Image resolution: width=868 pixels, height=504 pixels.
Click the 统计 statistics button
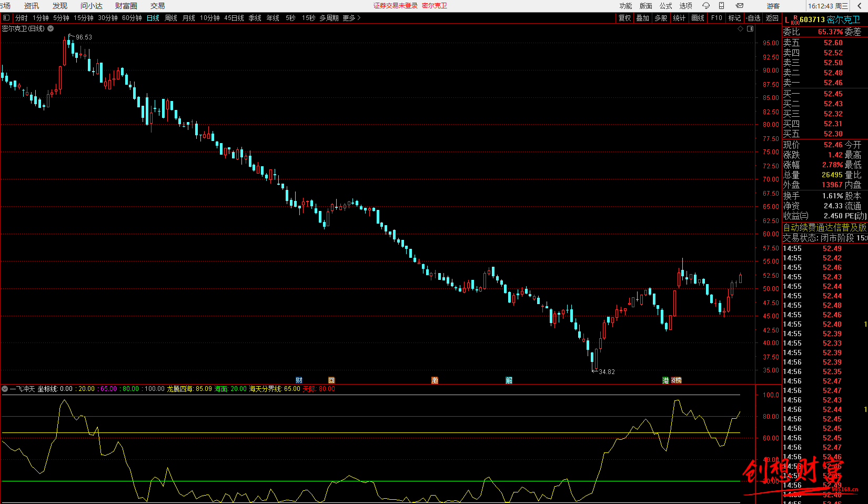tap(680, 18)
